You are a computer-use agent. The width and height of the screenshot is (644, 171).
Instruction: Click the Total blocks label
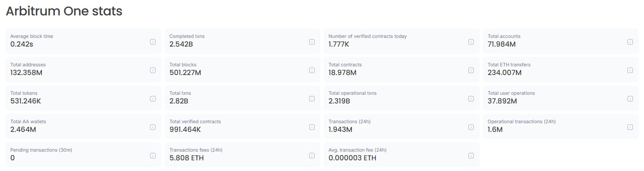[x=183, y=65]
